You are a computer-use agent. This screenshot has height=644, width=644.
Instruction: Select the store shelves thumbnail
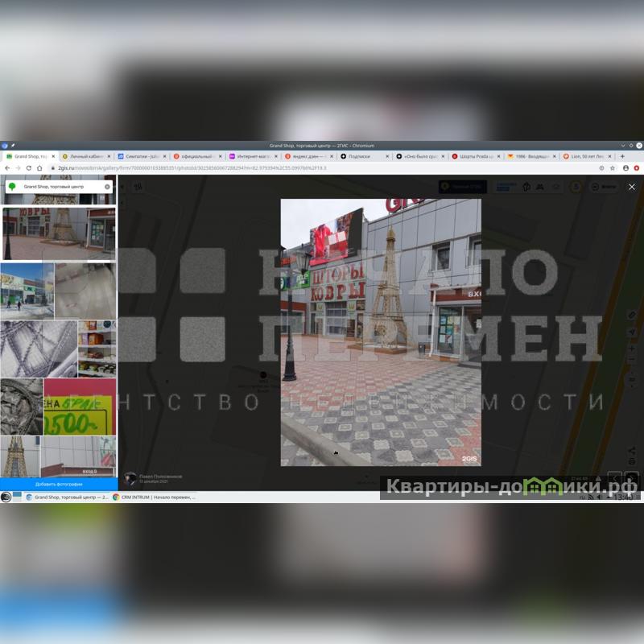click(x=97, y=349)
